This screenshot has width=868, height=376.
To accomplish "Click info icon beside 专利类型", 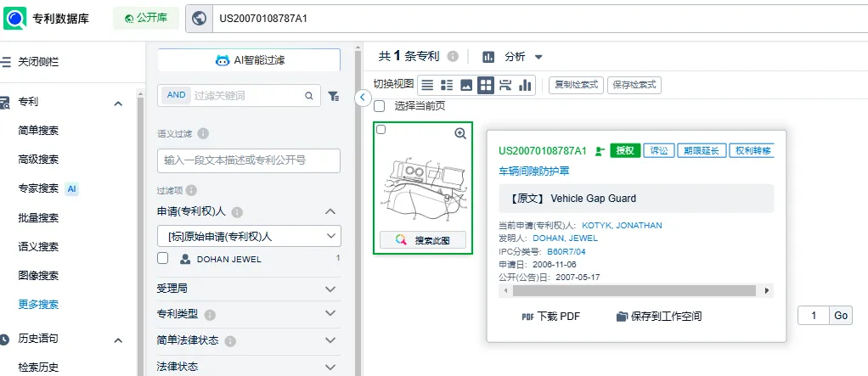I will pyautogui.click(x=210, y=315).
